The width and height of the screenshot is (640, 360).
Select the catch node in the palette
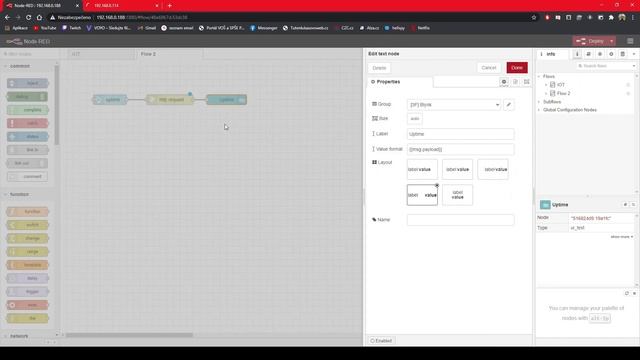point(28,123)
